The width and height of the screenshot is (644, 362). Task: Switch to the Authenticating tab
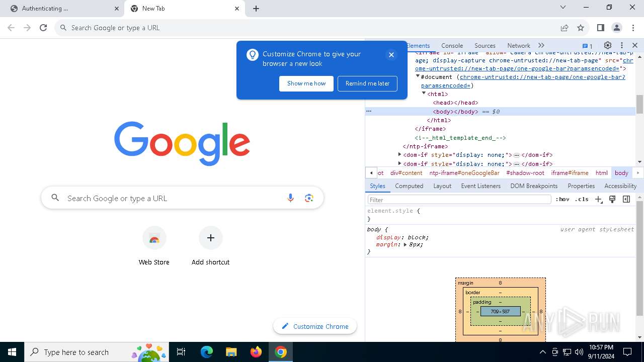[x=65, y=9]
